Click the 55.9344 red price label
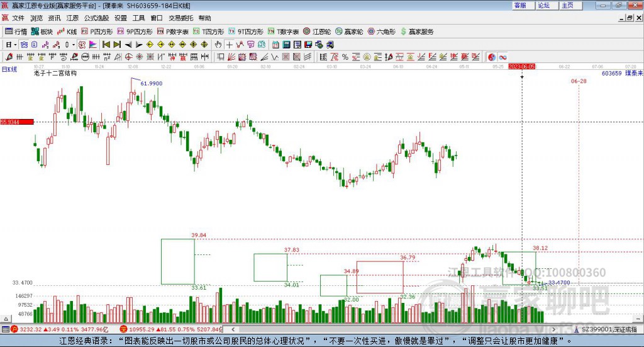 coord(17,122)
